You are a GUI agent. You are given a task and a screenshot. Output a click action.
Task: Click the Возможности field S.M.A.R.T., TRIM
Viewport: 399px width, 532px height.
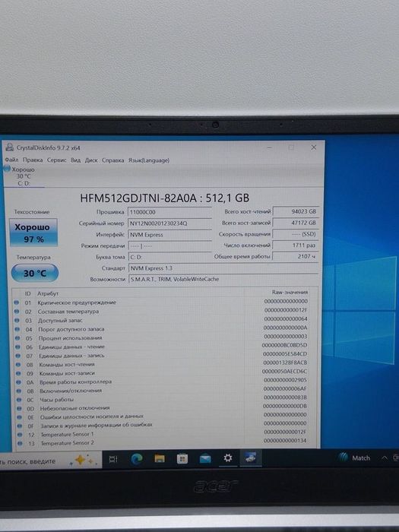pos(223,279)
